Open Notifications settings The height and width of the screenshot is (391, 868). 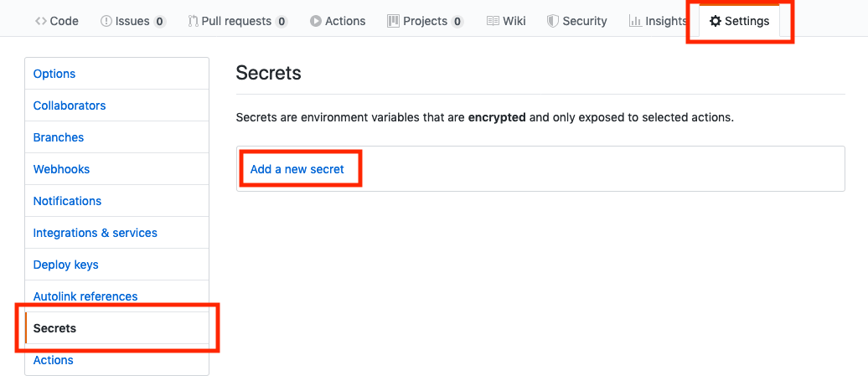(x=116, y=201)
